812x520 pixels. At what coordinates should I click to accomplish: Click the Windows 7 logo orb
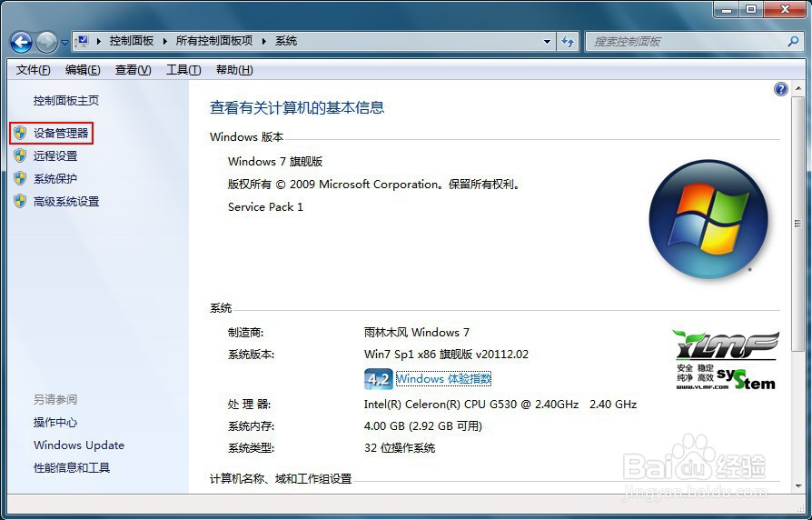(708, 219)
